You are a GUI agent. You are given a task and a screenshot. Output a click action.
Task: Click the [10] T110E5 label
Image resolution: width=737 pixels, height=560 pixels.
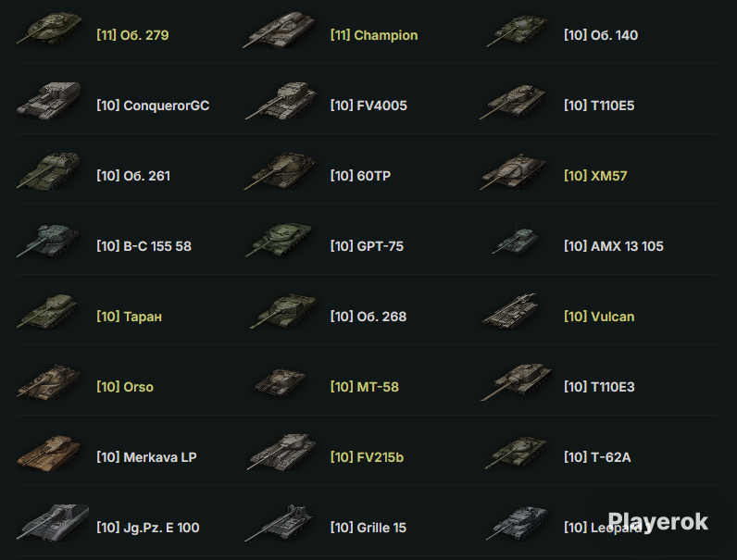point(599,106)
